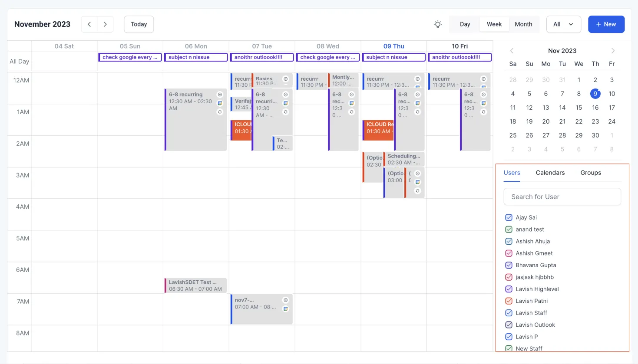Click the lightbulb icon in the header
638x364 pixels.
click(438, 24)
